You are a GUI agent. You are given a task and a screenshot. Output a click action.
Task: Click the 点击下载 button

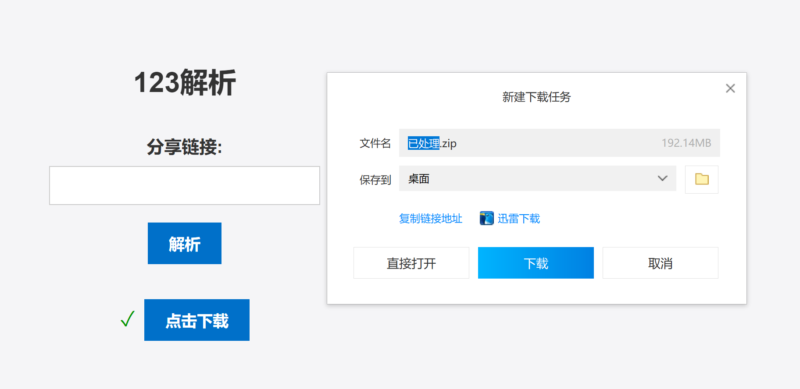tap(197, 320)
